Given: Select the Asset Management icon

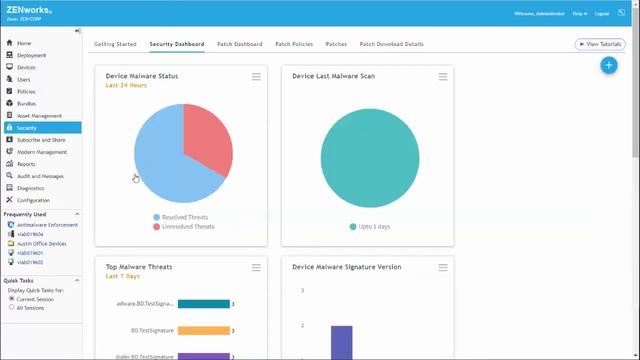Looking at the screenshot, I should pyautogui.click(x=9, y=116).
